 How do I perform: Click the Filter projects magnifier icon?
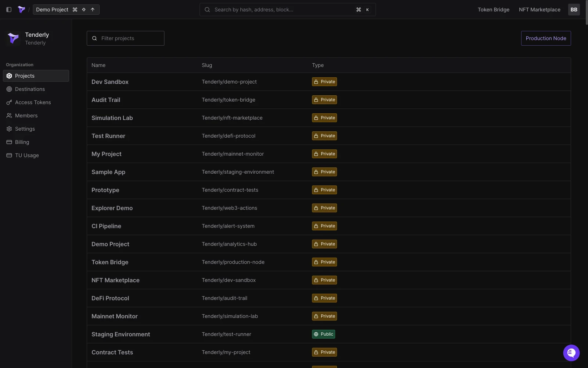point(94,38)
